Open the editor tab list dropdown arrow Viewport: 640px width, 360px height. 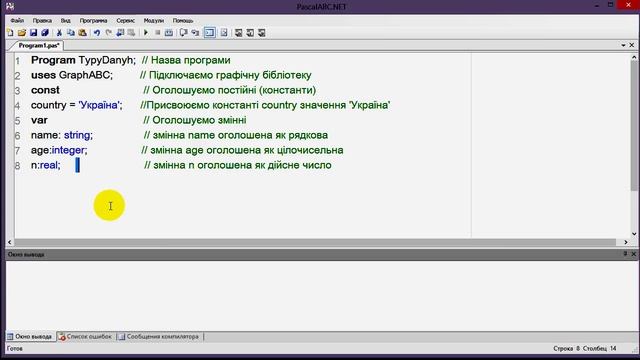pyautogui.click(x=623, y=45)
